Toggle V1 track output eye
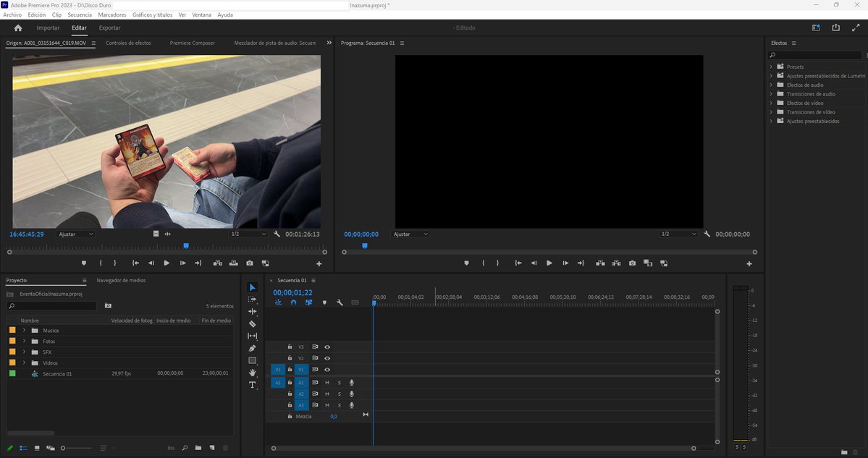This screenshot has height=458, width=868. [327, 370]
